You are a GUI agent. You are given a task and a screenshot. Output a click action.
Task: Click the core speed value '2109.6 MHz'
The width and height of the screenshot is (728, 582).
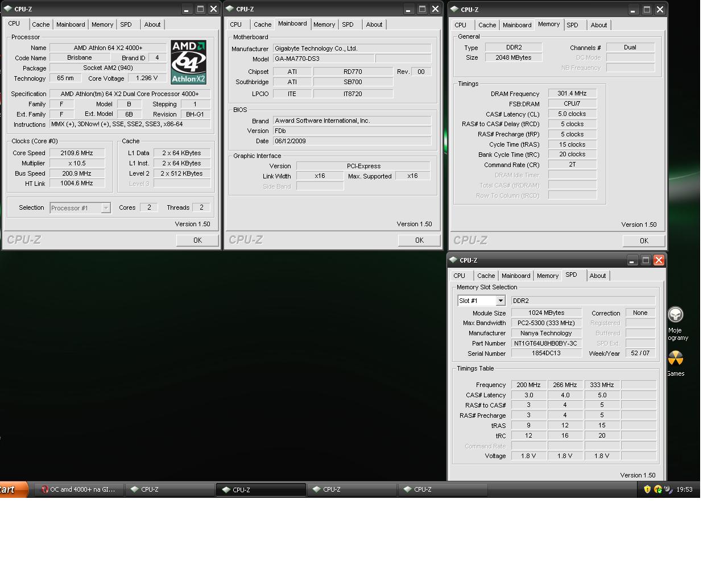pyautogui.click(x=77, y=153)
